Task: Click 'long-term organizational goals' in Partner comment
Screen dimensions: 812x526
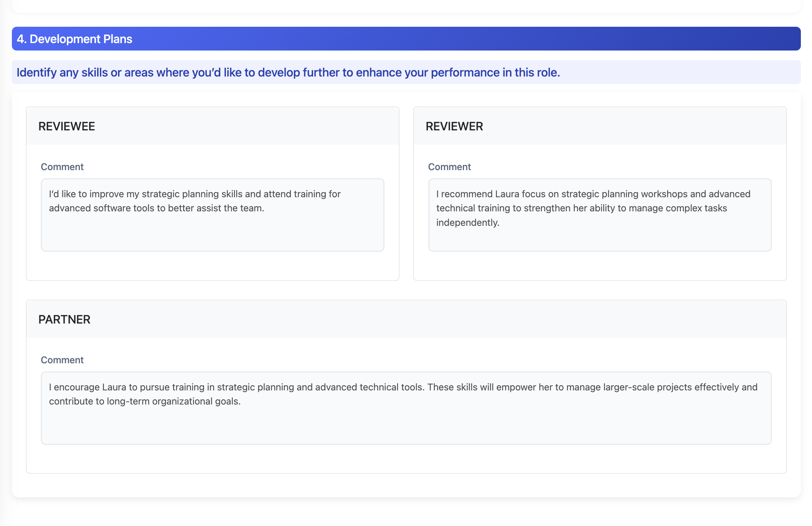Action: [x=173, y=401]
